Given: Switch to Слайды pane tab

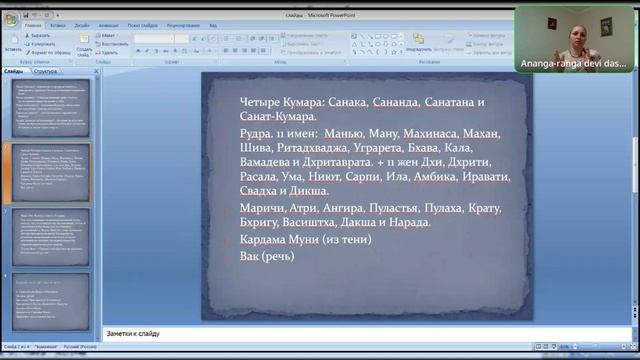Looking at the screenshot, I should (14, 71).
